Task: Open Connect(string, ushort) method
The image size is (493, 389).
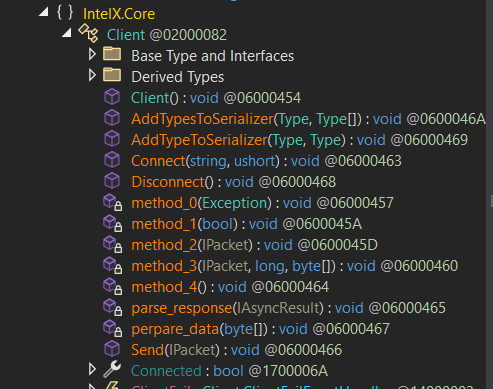Action: (266, 161)
